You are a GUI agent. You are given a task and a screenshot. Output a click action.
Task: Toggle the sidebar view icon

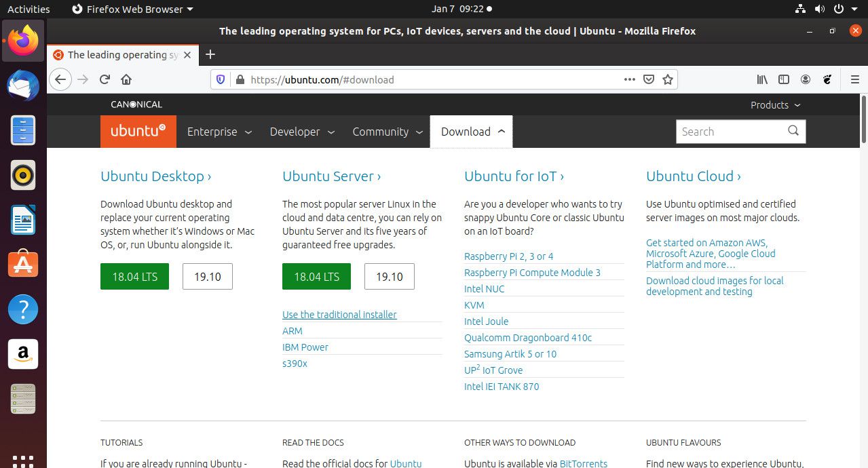(x=784, y=79)
